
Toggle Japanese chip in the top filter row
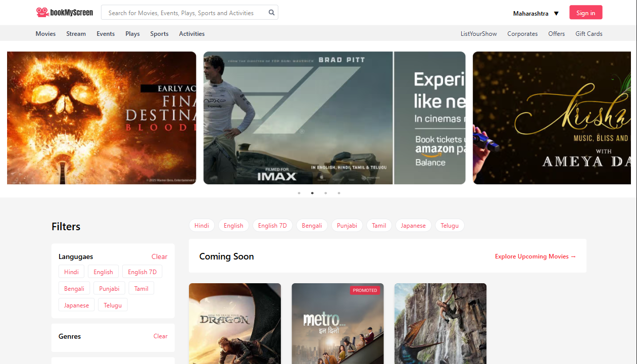point(413,226)
